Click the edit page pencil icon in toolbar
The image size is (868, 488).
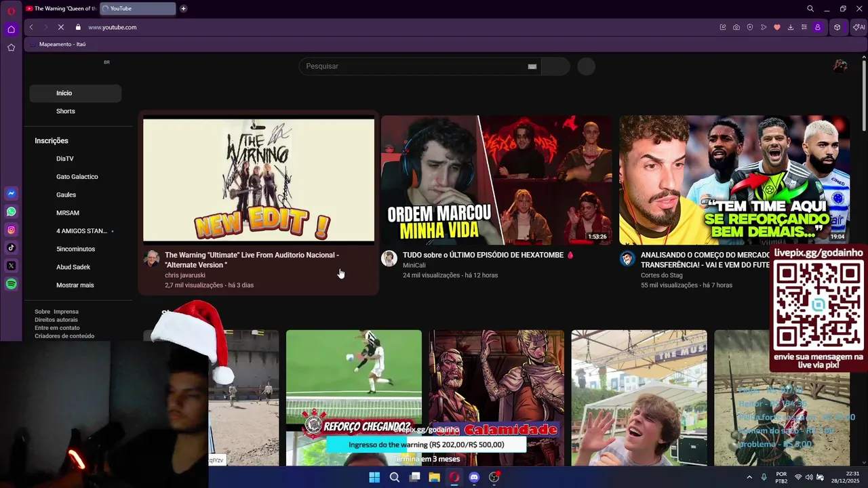(x=723, y=27)
